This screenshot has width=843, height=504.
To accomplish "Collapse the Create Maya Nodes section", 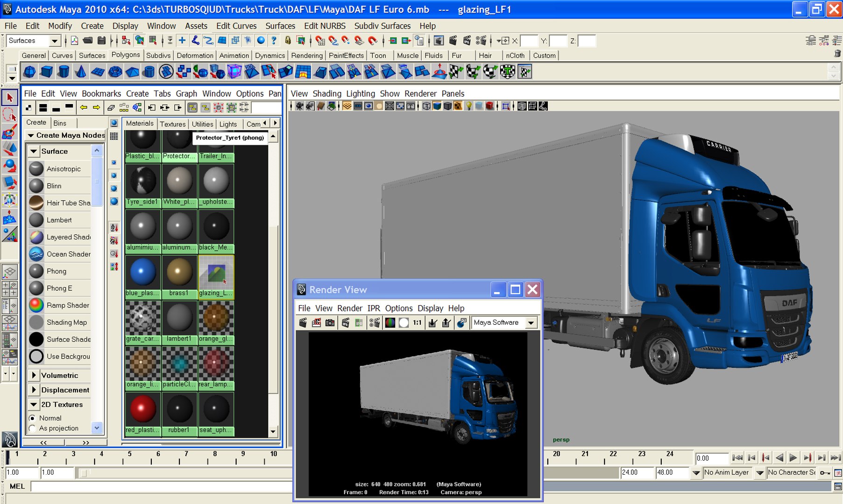I will click(31, 135).
